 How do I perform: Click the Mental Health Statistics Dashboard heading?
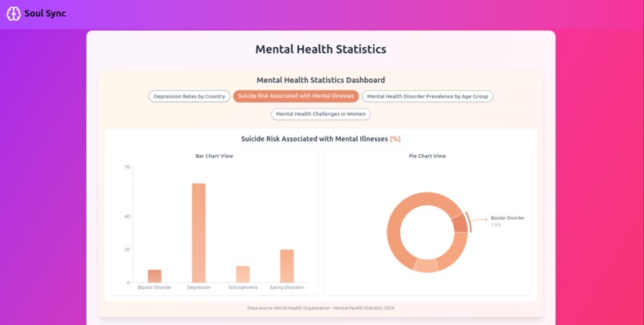pos(320,80)
